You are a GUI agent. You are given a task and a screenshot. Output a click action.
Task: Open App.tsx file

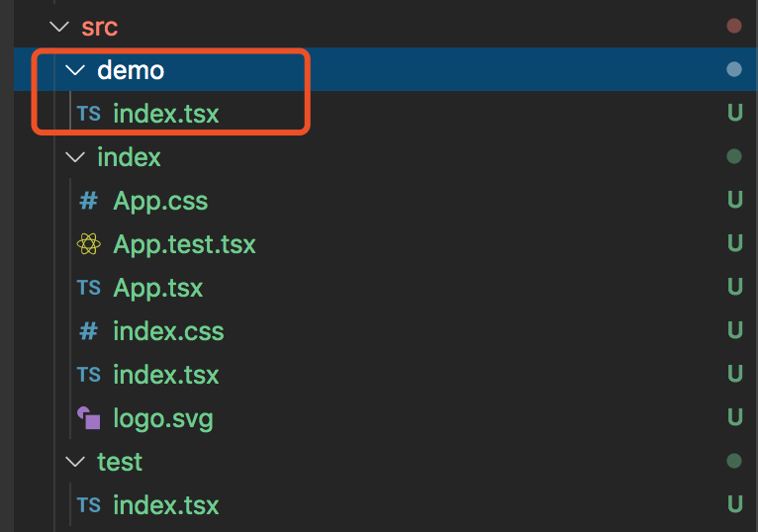157,288
